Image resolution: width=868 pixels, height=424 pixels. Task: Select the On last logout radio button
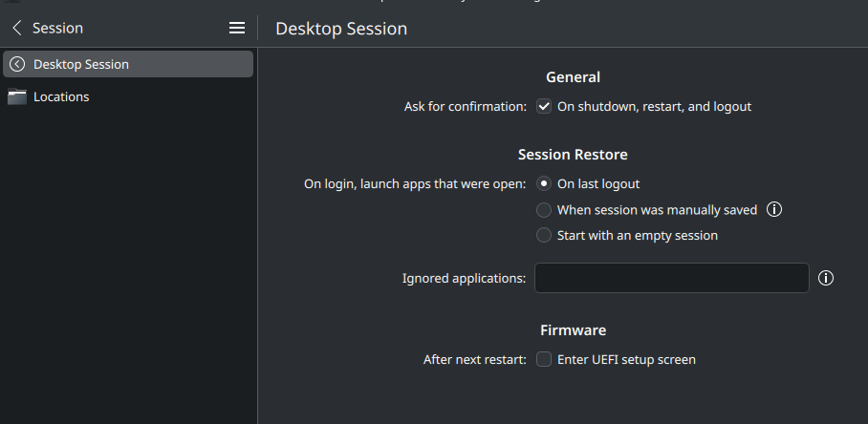(x=544, y=183)
